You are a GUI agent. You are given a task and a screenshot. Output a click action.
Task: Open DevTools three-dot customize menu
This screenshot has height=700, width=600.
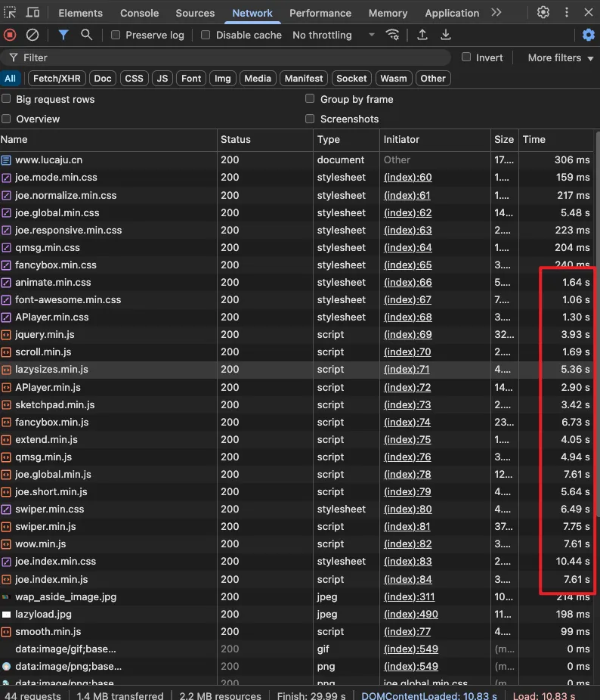[567, 12]
